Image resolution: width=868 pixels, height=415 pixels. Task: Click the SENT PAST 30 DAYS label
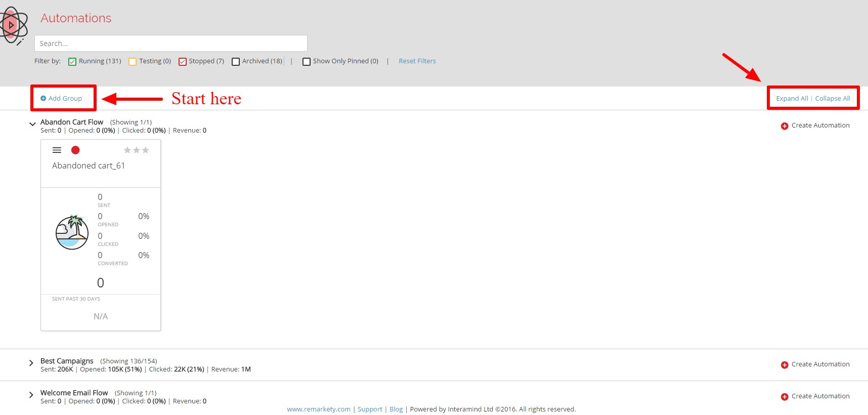pos(76,299)
